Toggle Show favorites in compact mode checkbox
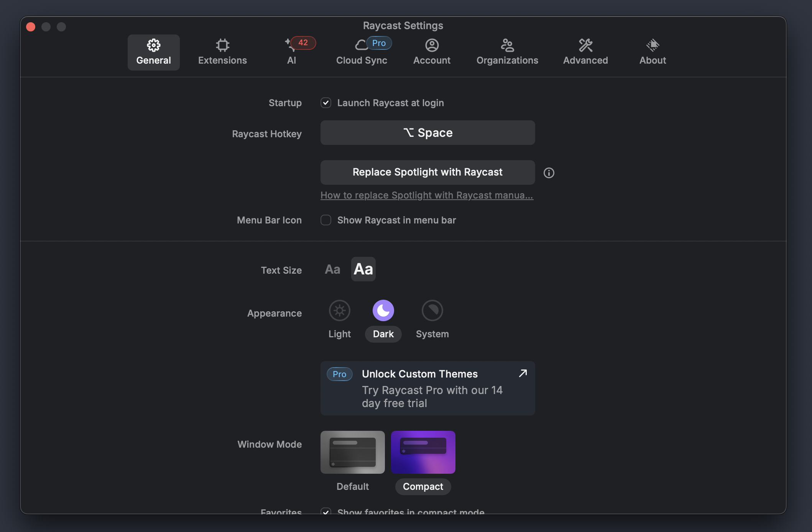This screenshot has width=812, height=532. [326, 511]
